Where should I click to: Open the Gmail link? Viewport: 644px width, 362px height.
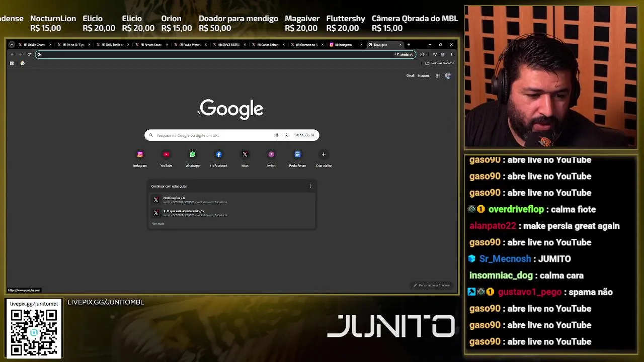point(411,76)
